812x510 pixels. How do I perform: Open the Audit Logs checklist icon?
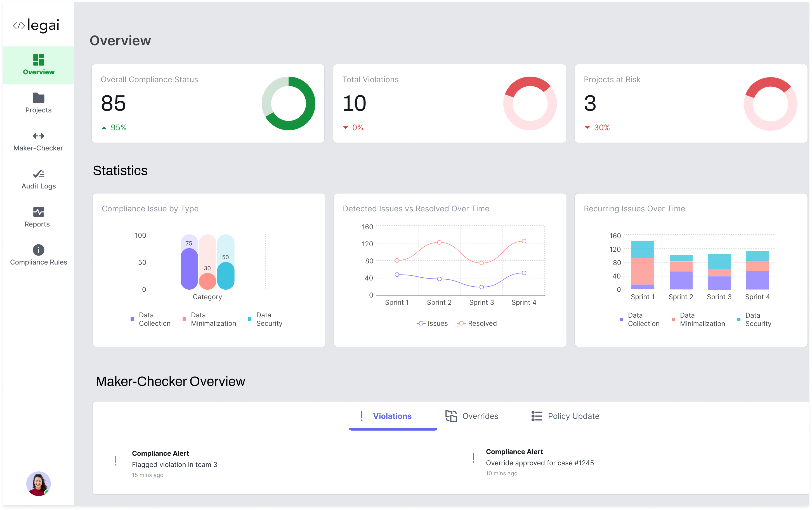(x=38, y=174)
